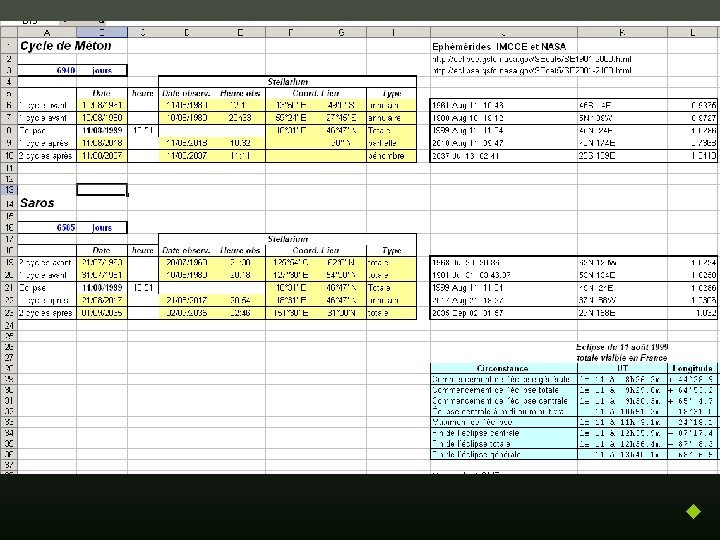The height and width of the screenshot is (540, 720).
Task: Select the 'Saros' heading cell
Action: [37, 203]
